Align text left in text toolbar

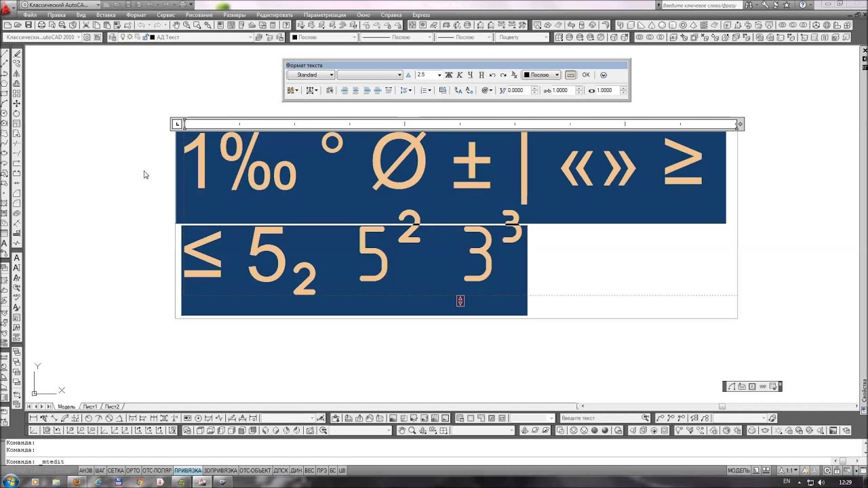(344, 90)
